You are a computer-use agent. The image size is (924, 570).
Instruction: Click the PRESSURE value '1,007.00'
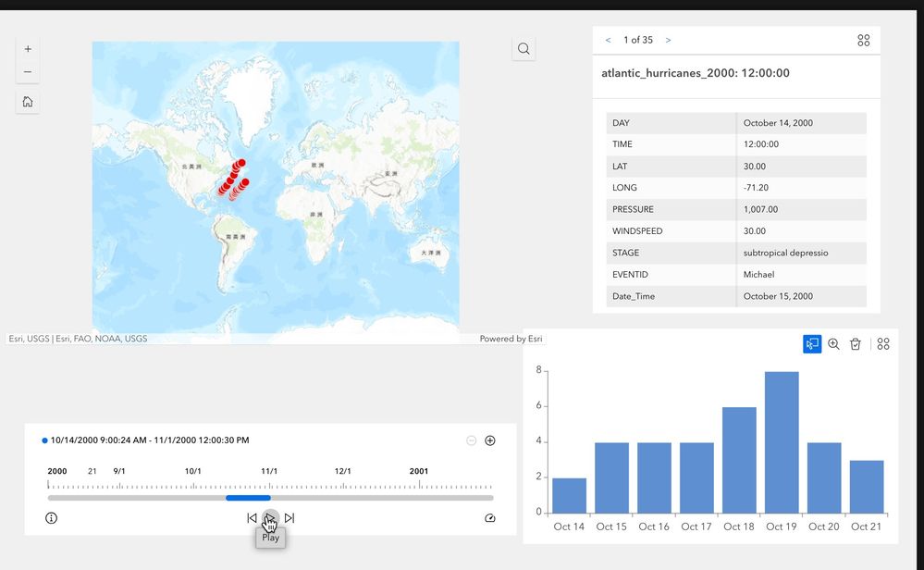click(x=760, y=210)
